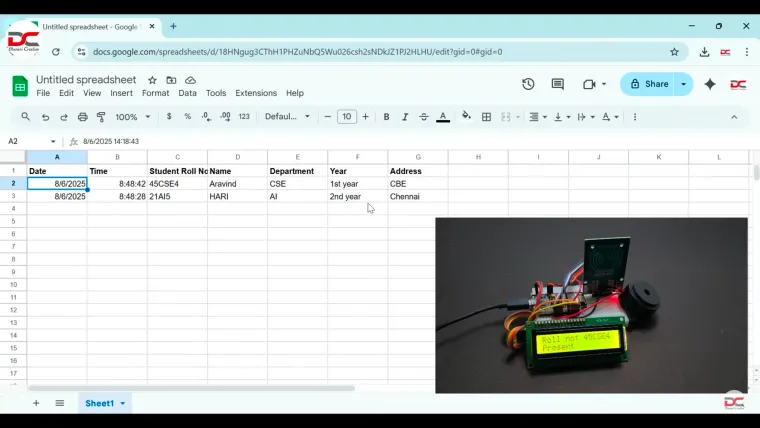Star the Untitled spreadsheet

152,80
